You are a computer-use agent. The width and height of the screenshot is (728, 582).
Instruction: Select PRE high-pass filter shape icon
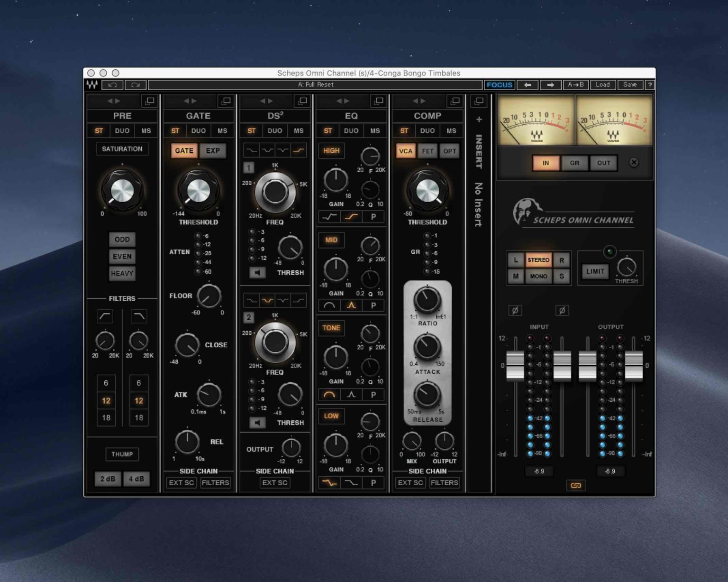pyautogui.click(x=105, y=316)
